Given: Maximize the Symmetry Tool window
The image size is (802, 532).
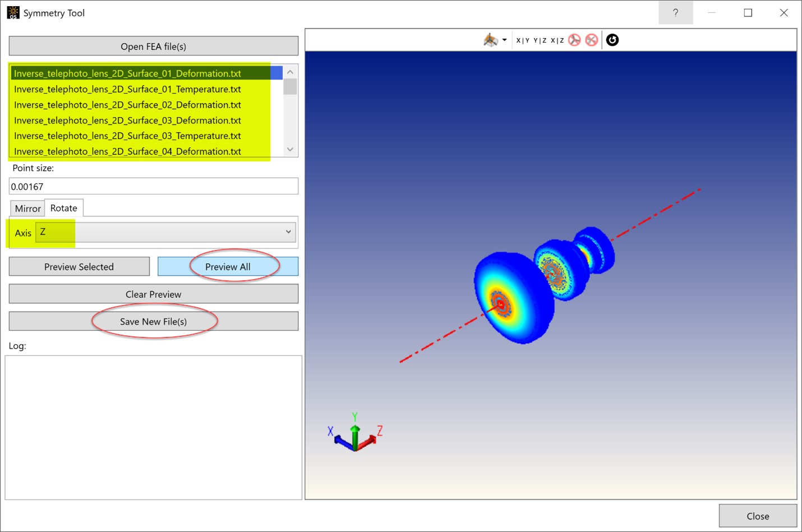Looking at the screenshot, I should point(748,12).
